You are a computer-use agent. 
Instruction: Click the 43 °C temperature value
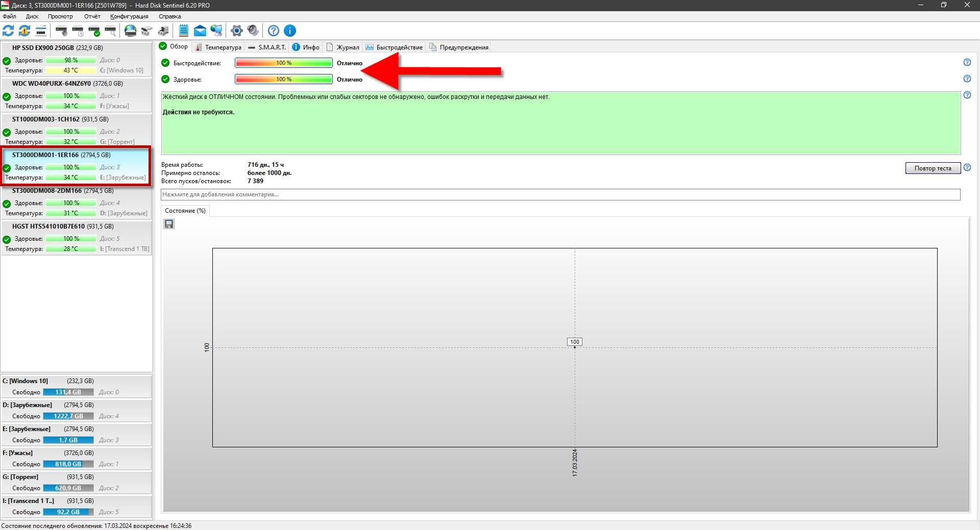[x=71, y=70]
